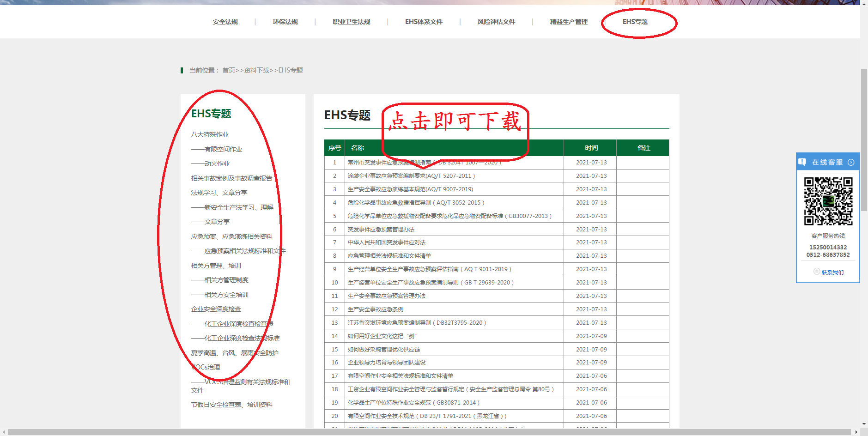Open the EHS体系文件 menu item

pyautogui.click(x=424, y=22)
